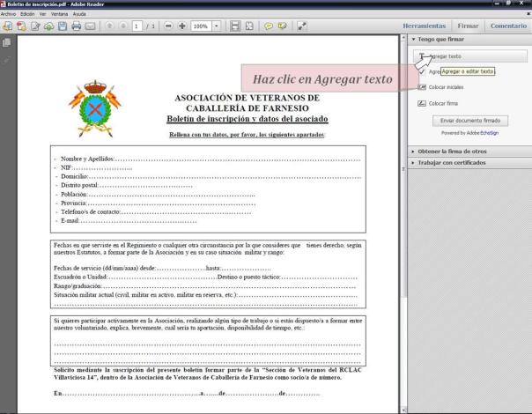Switch to the Comentario tab
The image size is (532, 414).
tap(508, 26)
